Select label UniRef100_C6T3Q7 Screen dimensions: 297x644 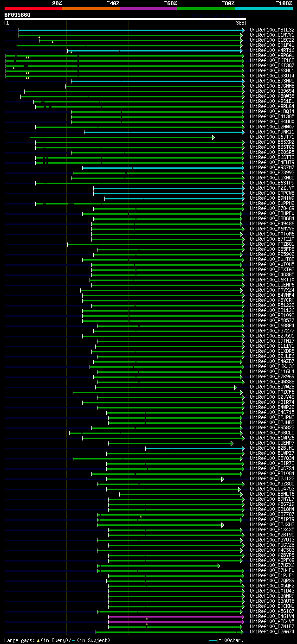272,65
